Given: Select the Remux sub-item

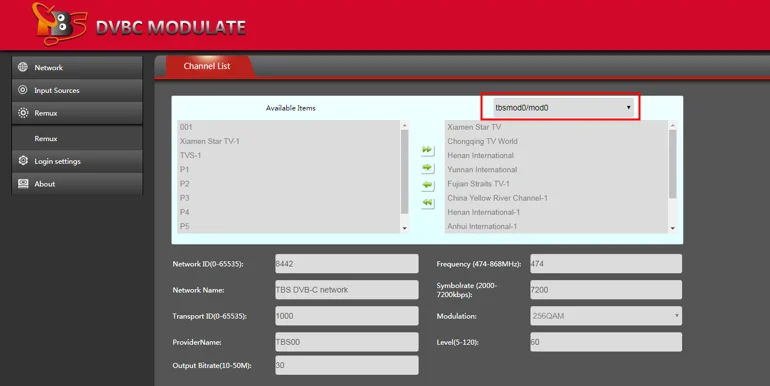Looking at the screenshot, I should coord(77,138).
